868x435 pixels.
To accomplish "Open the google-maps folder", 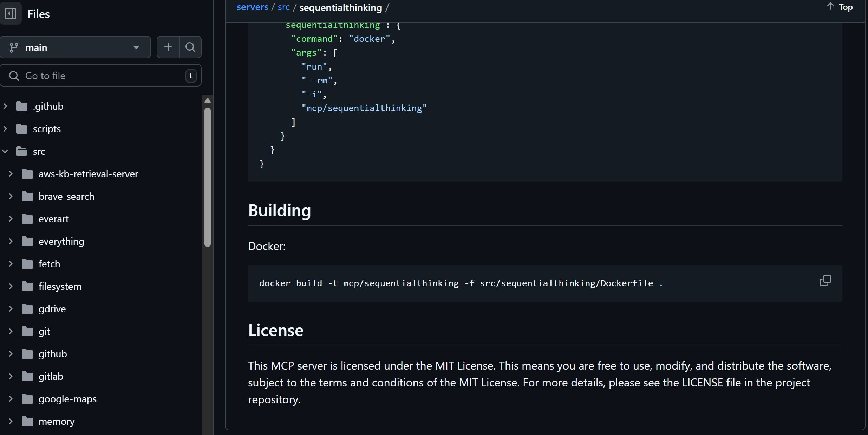I will click(67, 399).
